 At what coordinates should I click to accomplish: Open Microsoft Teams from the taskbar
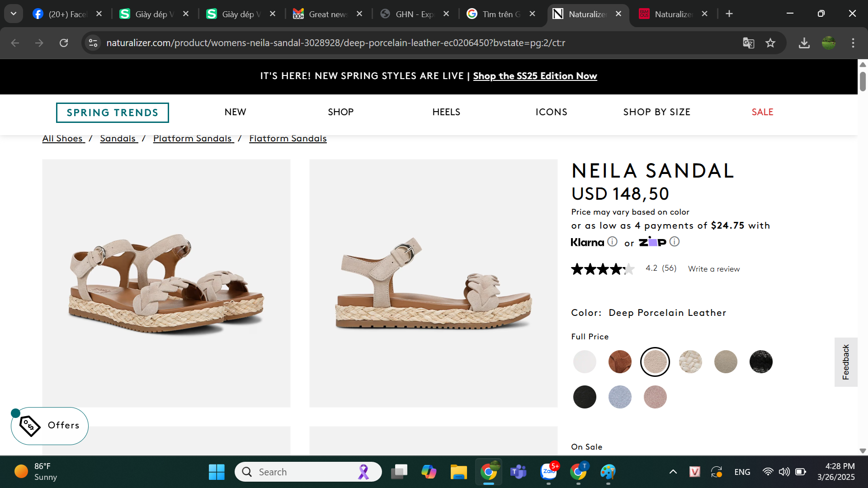(x=518, y=472)
